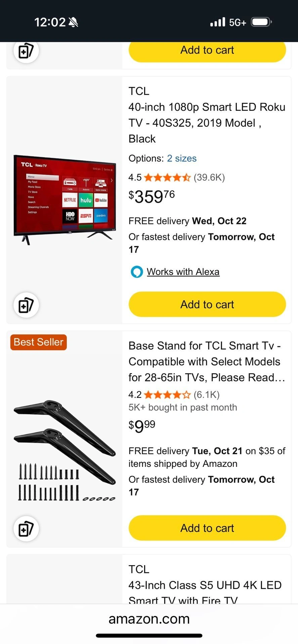298x644 pixels.
Task: Tap the star rating of TCL 40-inch TV
Action: [x=167, y=177]
